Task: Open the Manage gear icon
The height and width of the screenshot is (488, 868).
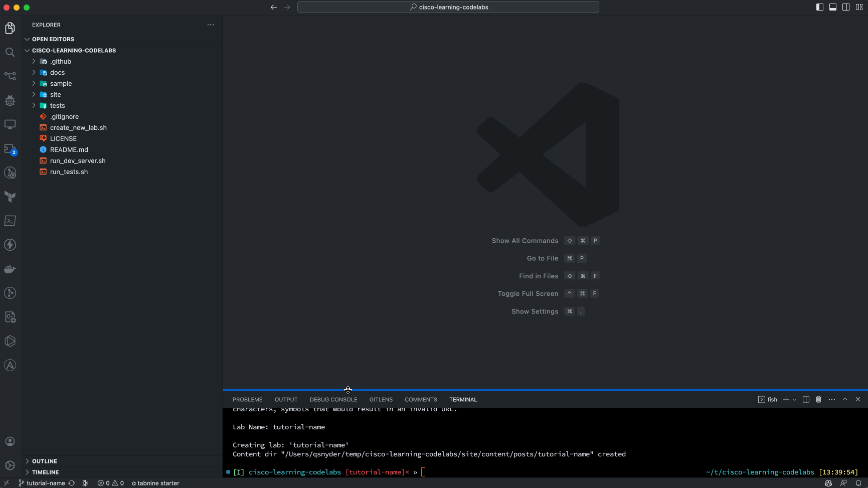Action: 10,465
